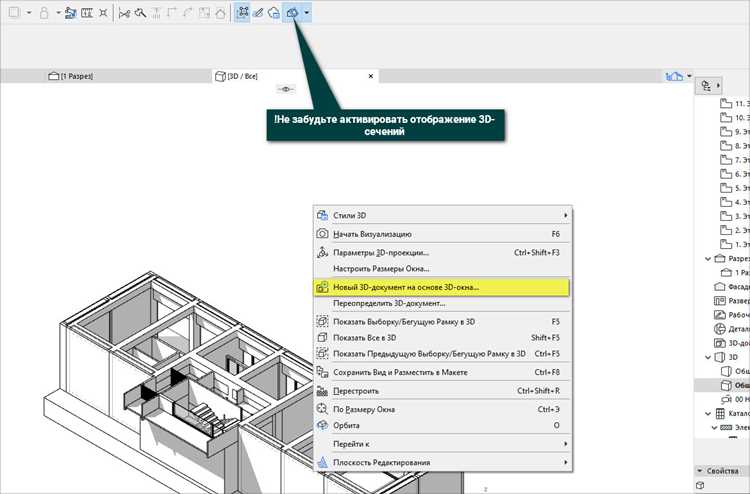Choose Перестроить menu entry
The width and height of the screenshot is (750, 494).
tap(442, 391)
